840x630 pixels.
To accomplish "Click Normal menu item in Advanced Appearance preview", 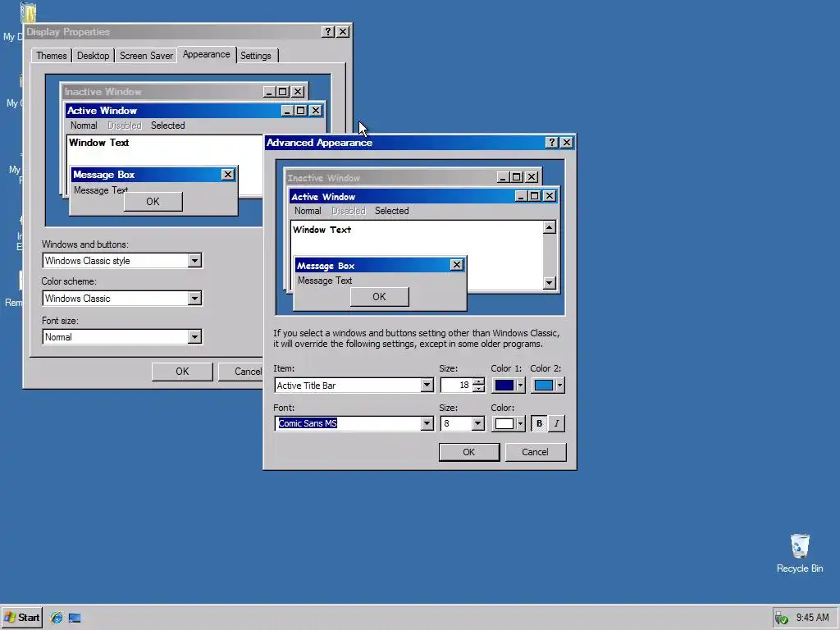I will [x=308, y=211].
